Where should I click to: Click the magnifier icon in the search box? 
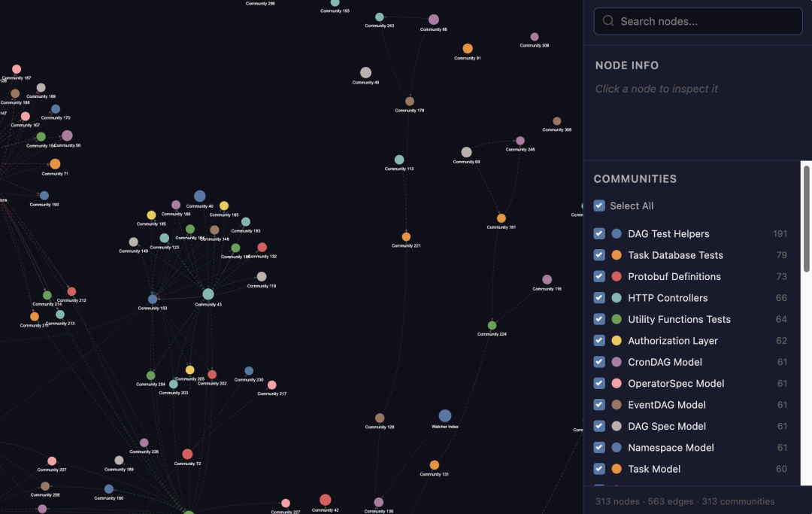tap(608, 21)
